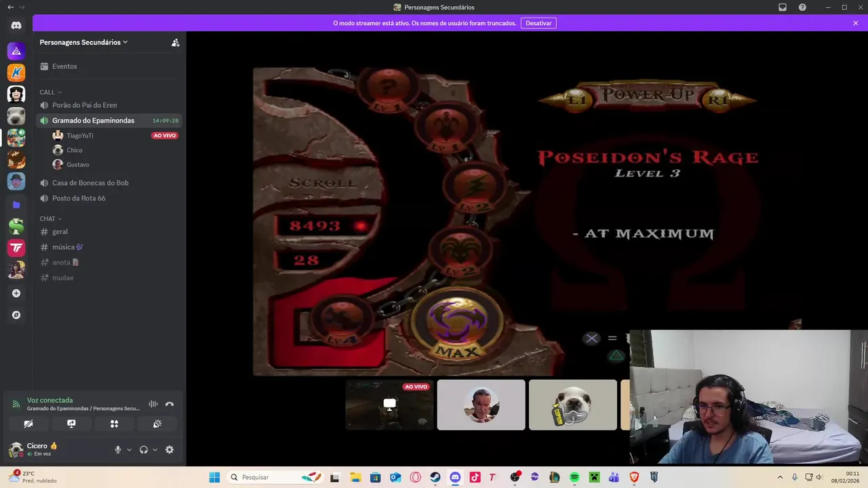The height and width of the screenshot is (488, 868).
Task: Open noise suppression waveform icon
Action: (153, 404)
